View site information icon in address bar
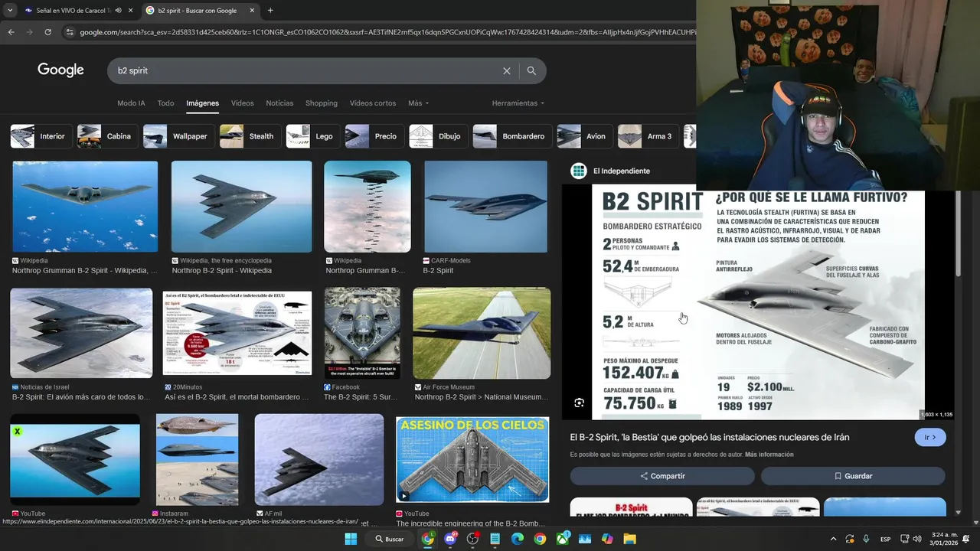 [70, 32]
